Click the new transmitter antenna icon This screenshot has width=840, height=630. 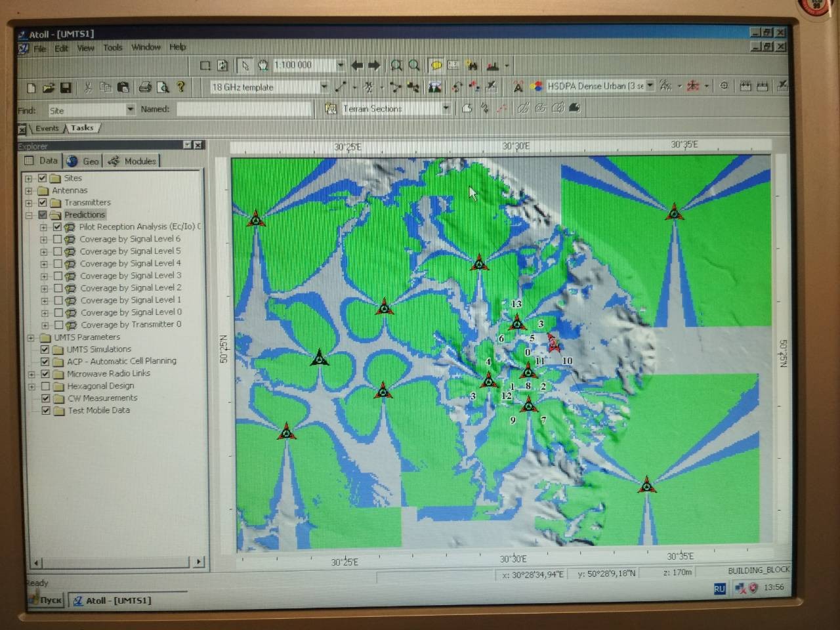point(518,86)
